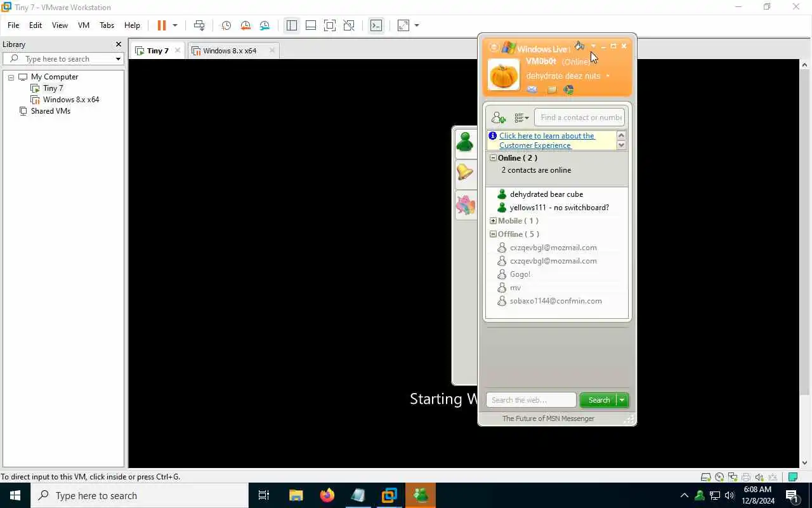The width and height of the screenshot is (812, 508).
Task: Open the VM menu
Action: pos(84,25)
